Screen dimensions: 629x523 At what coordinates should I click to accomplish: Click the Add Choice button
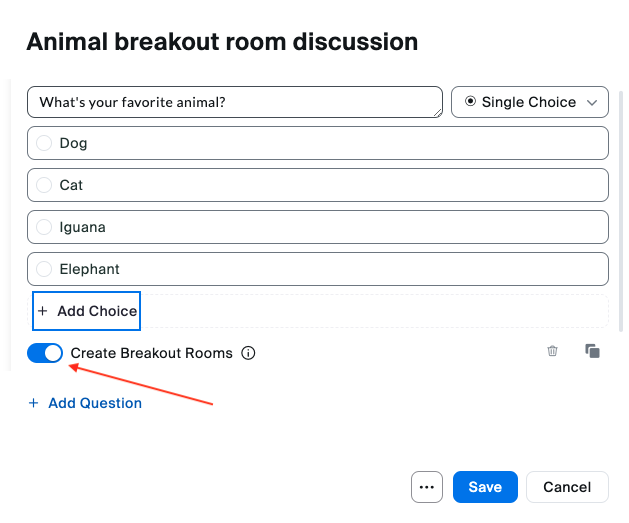pyautogui.click(x=87, y=311)
